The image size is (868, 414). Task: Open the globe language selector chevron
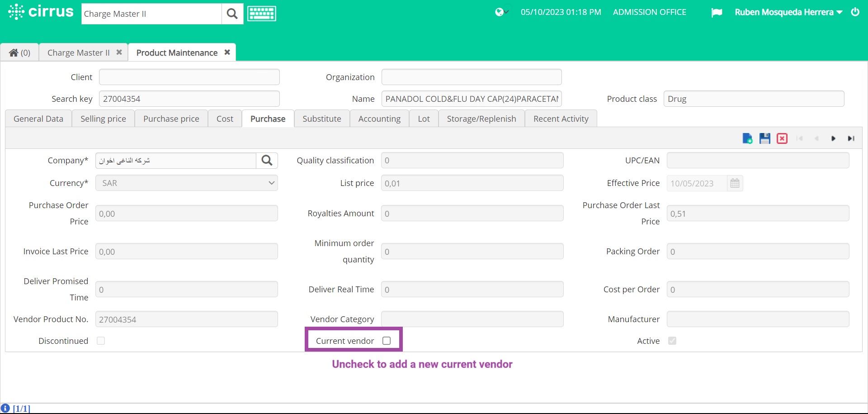506,12
